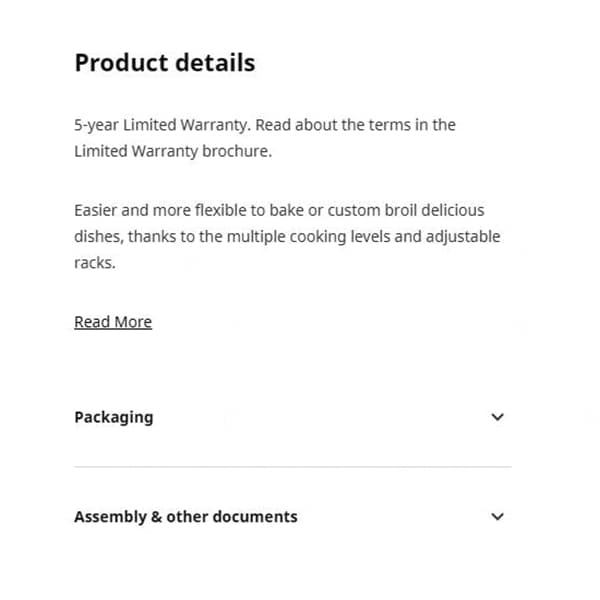Screen dimensions: 600x600
Task: Expand the Packaging row label
Action: [114, 417]
